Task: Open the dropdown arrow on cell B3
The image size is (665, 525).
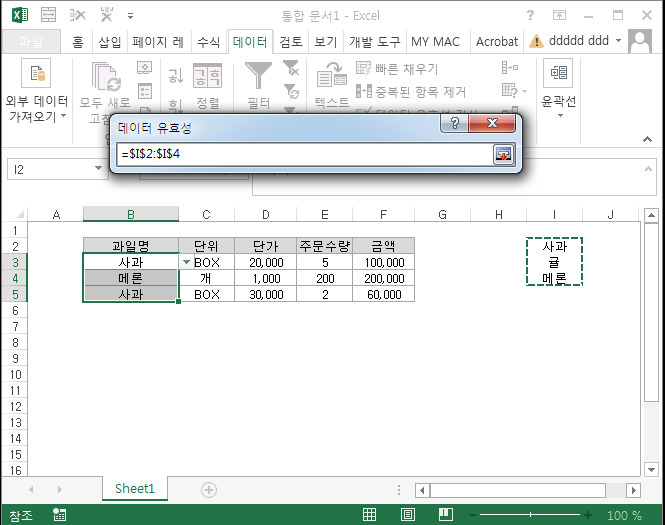Action: (186, 262)
